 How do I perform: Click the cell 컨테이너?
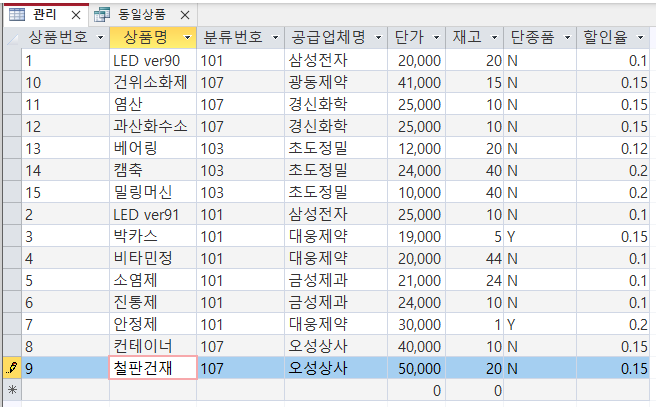coord(153,346)
